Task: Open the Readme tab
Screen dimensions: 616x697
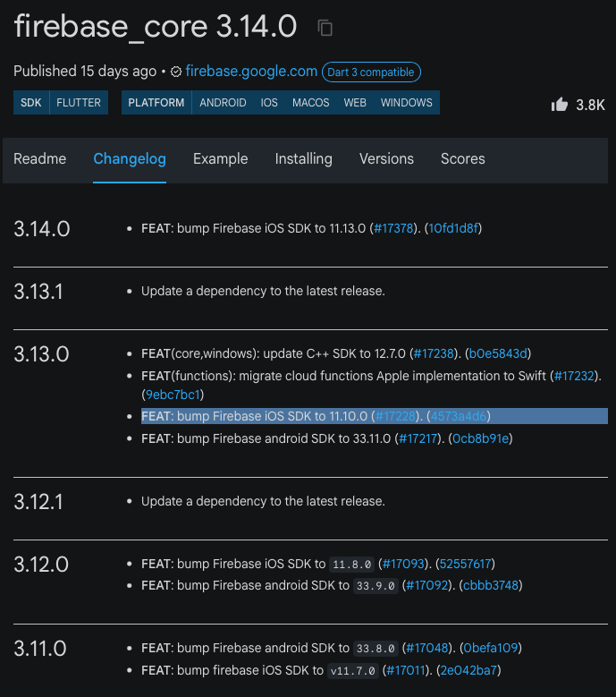Action: click(x=40, y=158)
